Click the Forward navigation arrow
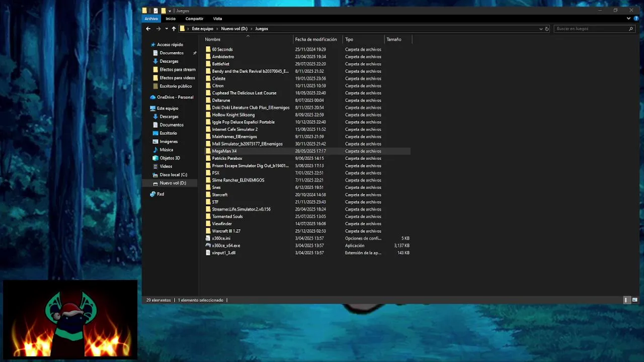Screen dimensions: 644x362 pos(158,29)
